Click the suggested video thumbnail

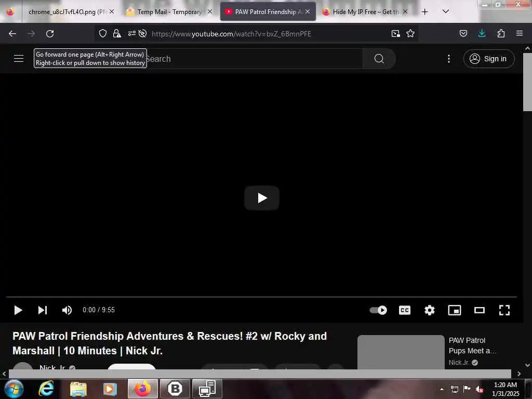click(401, 352)
